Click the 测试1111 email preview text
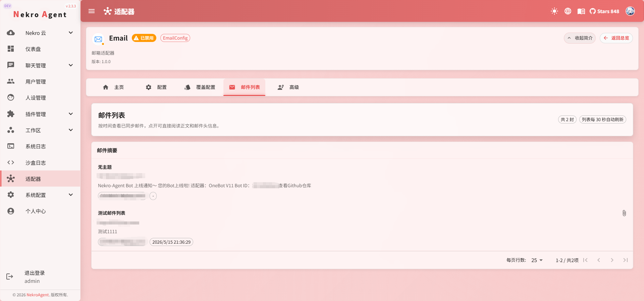Viewport: 644px width, 301px height. coord(108,232)
